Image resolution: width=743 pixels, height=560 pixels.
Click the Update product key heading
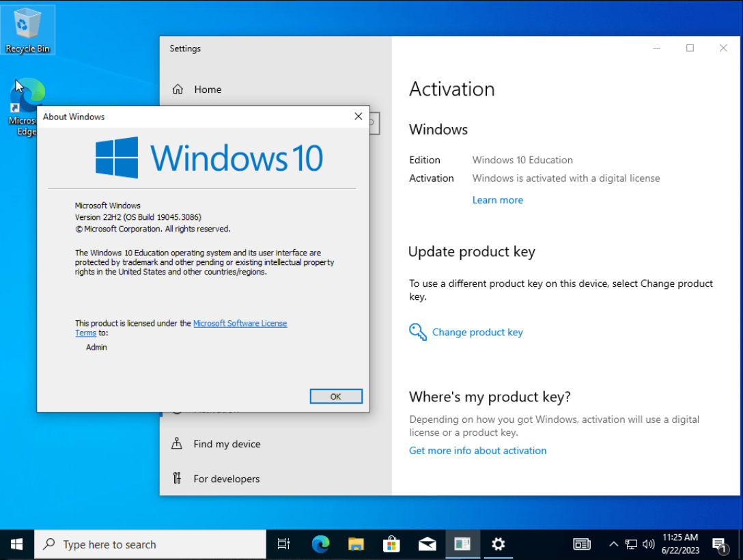pos(472,251)
